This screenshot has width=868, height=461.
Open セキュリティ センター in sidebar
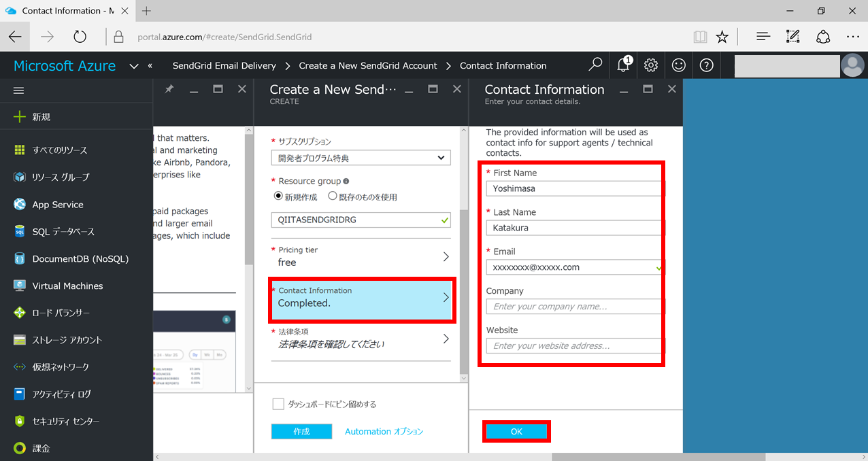click(x=76, y=422)
